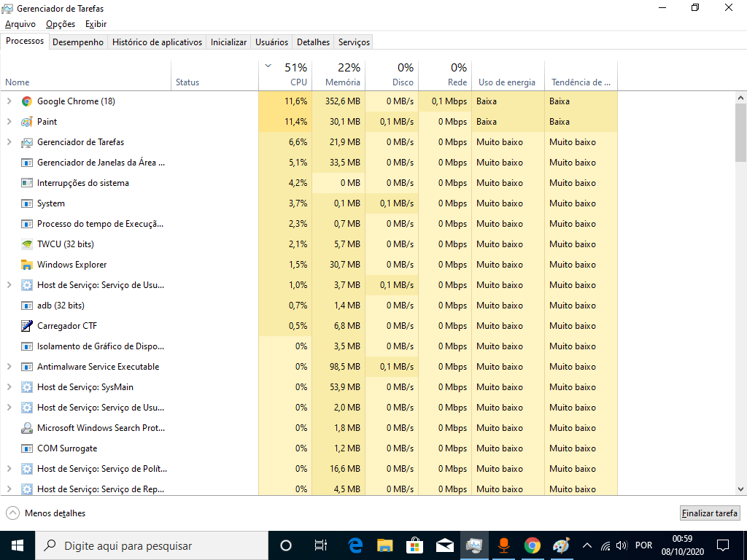The image size is (747, 560).
Task: Open File Explorer from the taskbar
Action: click(x=384, y=545)
